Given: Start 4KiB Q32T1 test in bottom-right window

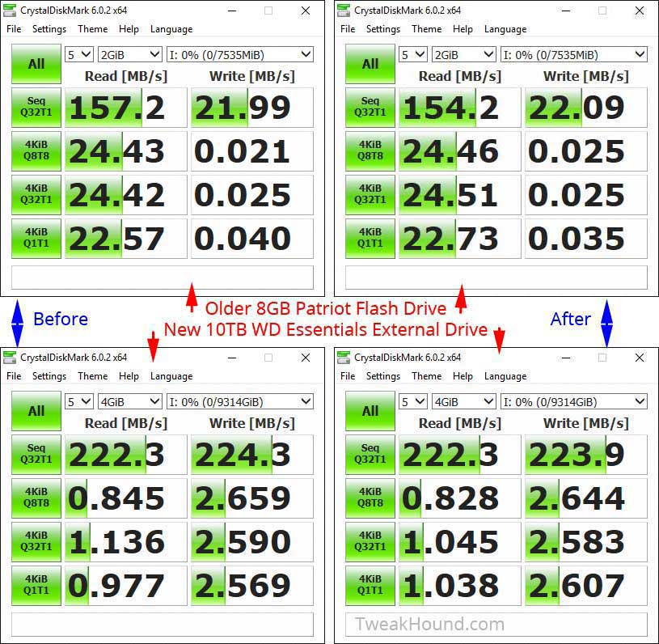Looking at the screenshot, I should click(x=370, y=542).
